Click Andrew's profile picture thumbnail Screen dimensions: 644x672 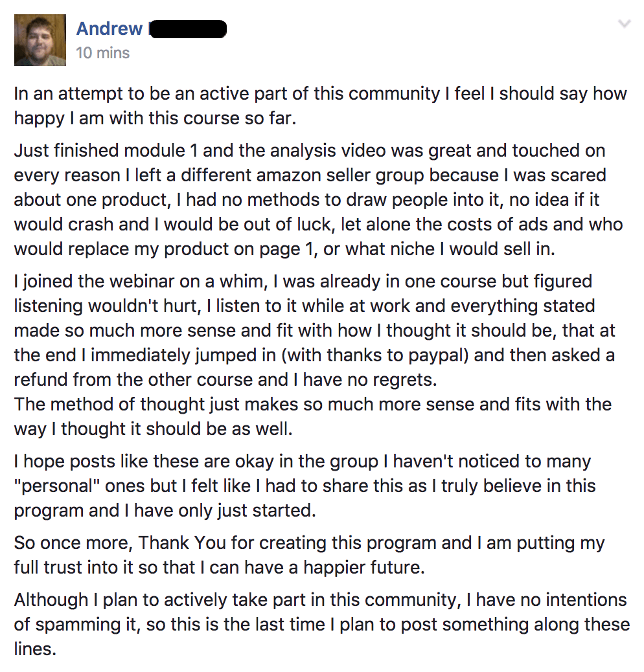click(x=40, y=40)
